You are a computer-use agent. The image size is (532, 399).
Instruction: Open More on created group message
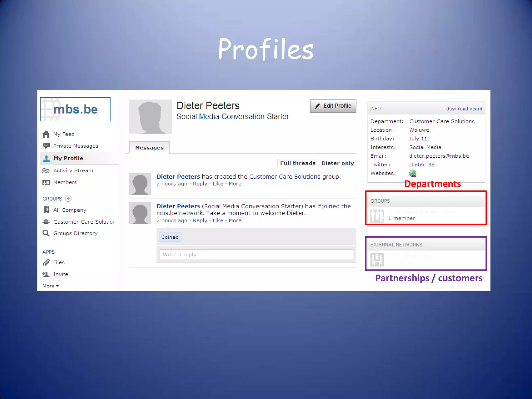coord(235,184)
